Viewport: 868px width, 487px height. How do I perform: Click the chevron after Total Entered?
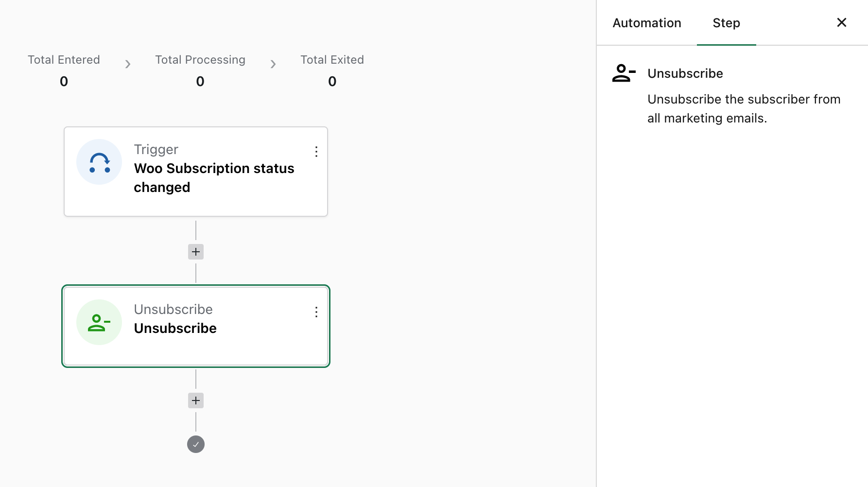(x=128, y=64)
